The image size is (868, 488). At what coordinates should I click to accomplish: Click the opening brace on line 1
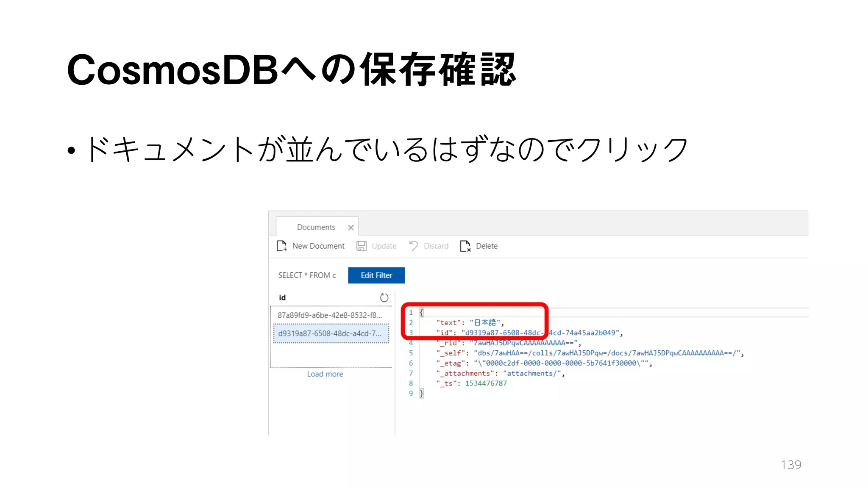[421, 313]
